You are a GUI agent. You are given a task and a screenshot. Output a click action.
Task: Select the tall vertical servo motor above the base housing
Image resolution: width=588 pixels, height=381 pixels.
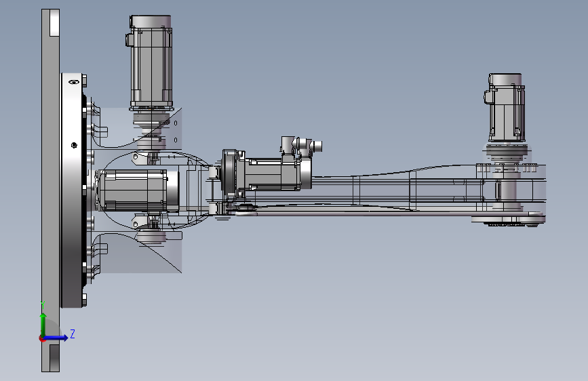[151, 63]
